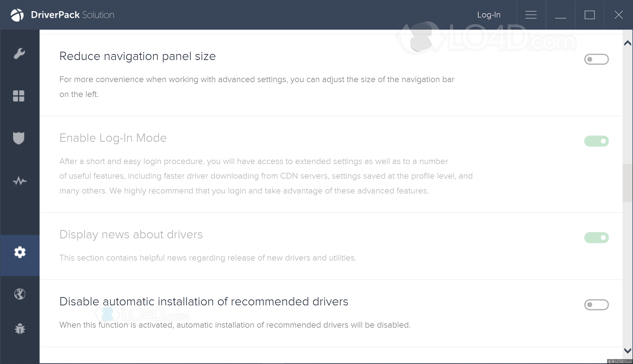Turn off Display news about drivers

tap(596, 237)
